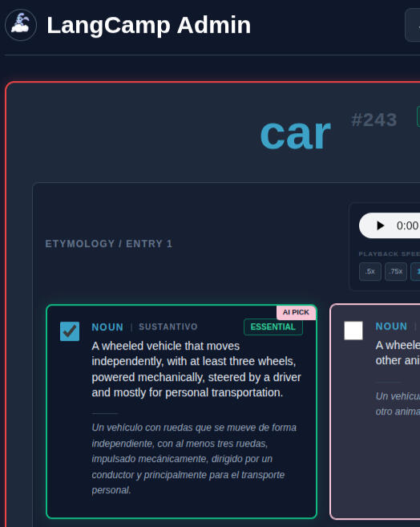
Task: Set playback speed to .75x
Action: (396, 272)
